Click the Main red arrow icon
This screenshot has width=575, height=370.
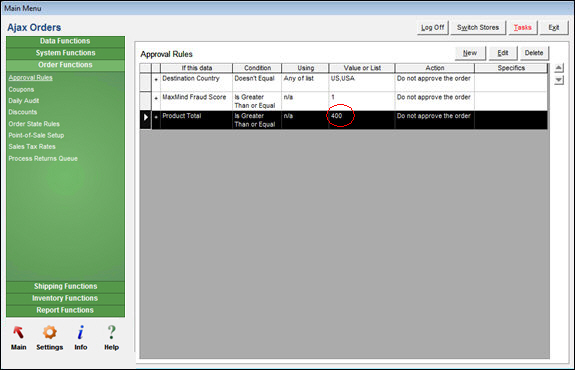pyautogui.click(x=18, y=333)
